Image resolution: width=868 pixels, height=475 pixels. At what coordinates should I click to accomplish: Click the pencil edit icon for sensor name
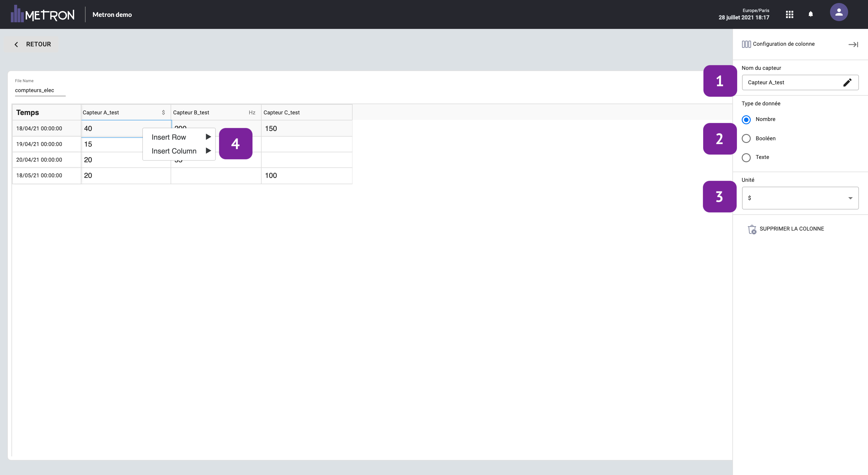coord(847,82)
